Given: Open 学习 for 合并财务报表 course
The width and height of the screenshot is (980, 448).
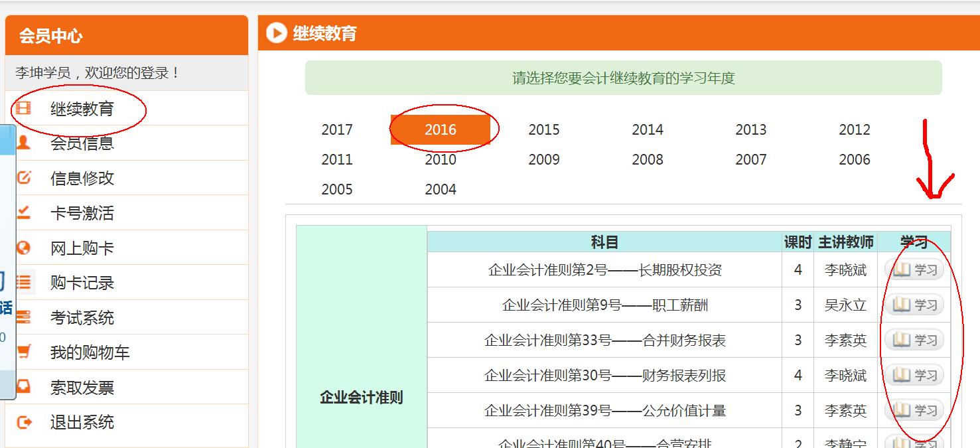Looking at the screenshot, I should coord(916,340).
